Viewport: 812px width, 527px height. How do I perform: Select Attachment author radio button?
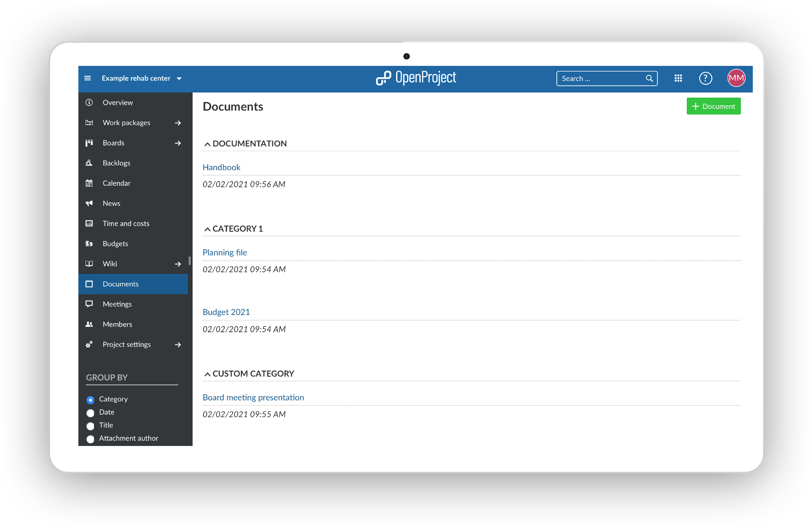tap(91, 439)
